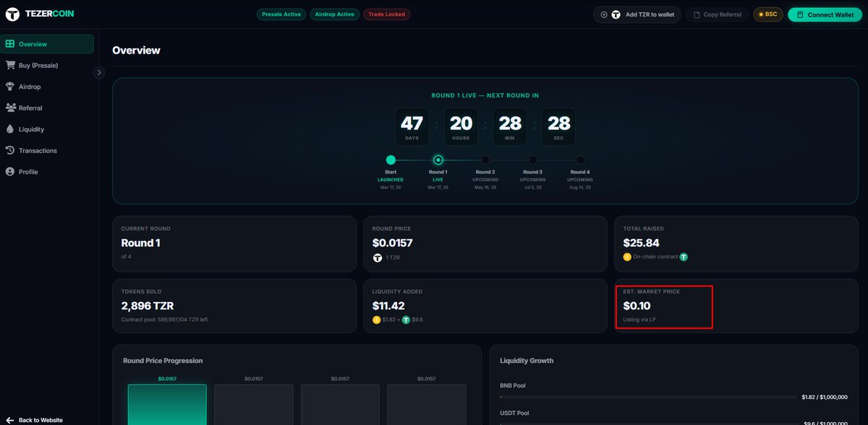Open the Referral page
This screenshot has height=425, width=868.
tap(47, 108)
